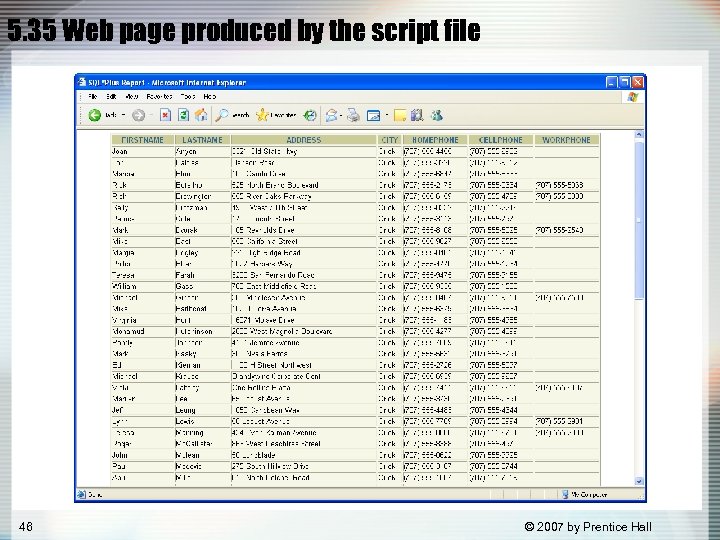720x540 pixels.
Task: Click the ADDRESS column header
Action: point(304,140)
